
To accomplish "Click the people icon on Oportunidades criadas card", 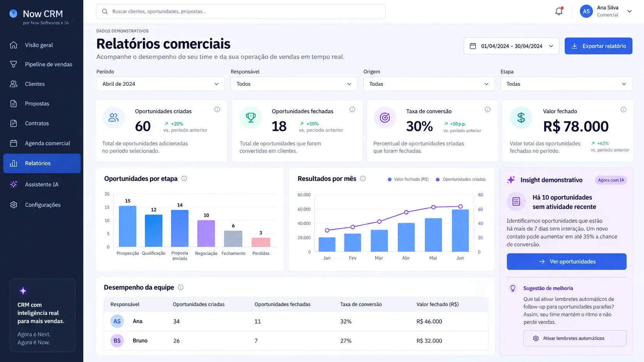I will point(114,118).
